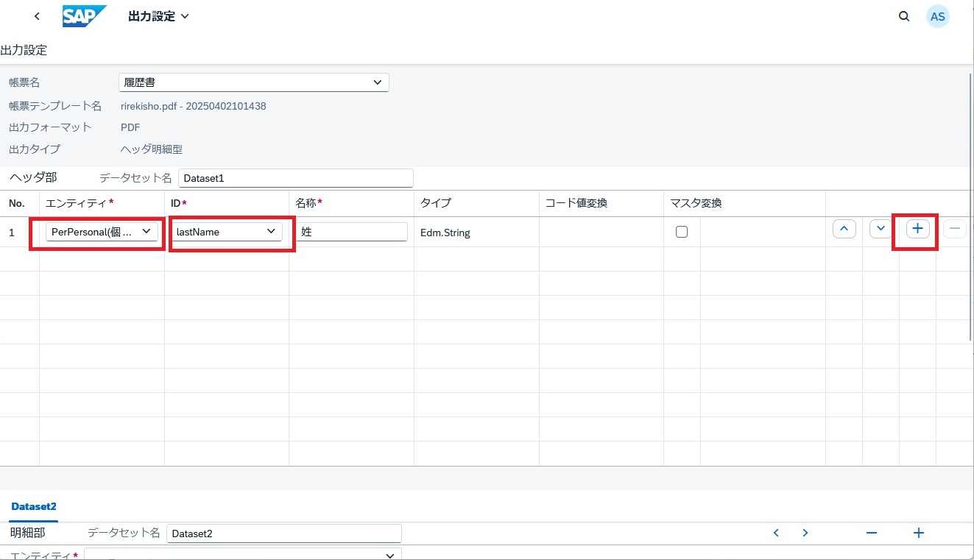Select the Dataset2 tab
This screenshot has width=974, height=560.
(34, 506)
